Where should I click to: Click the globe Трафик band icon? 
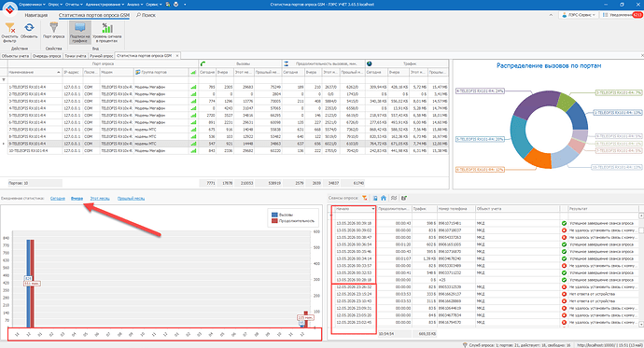(370, 63)
